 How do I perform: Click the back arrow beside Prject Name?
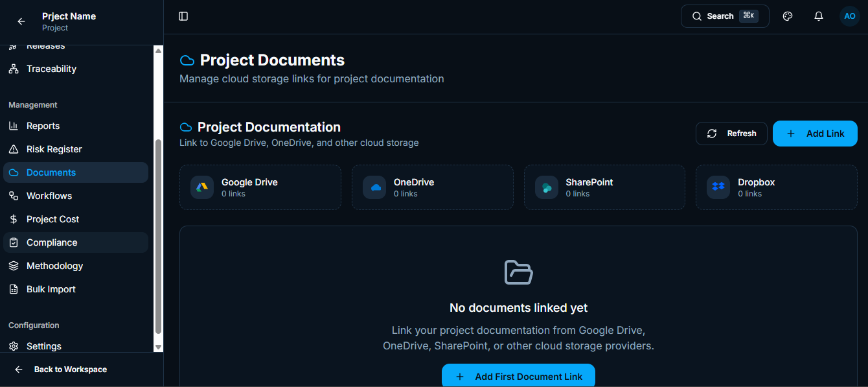21,21
